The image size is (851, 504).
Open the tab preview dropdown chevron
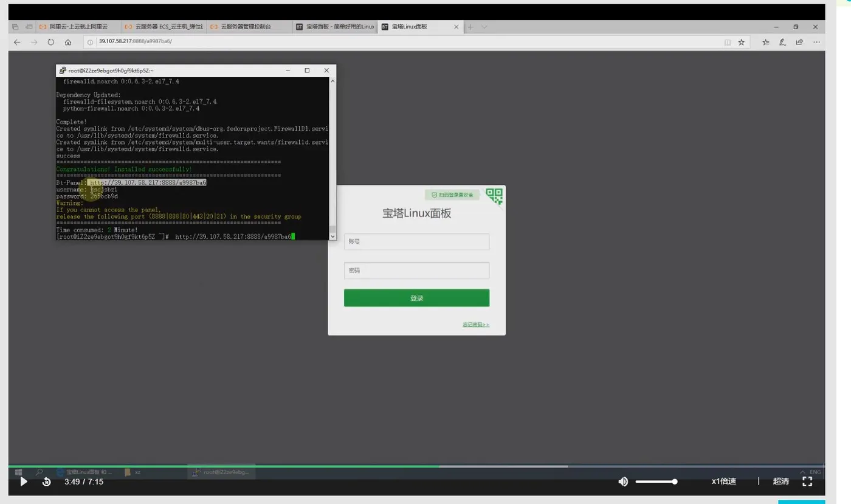pyautogui.click(x=484, y=27)
